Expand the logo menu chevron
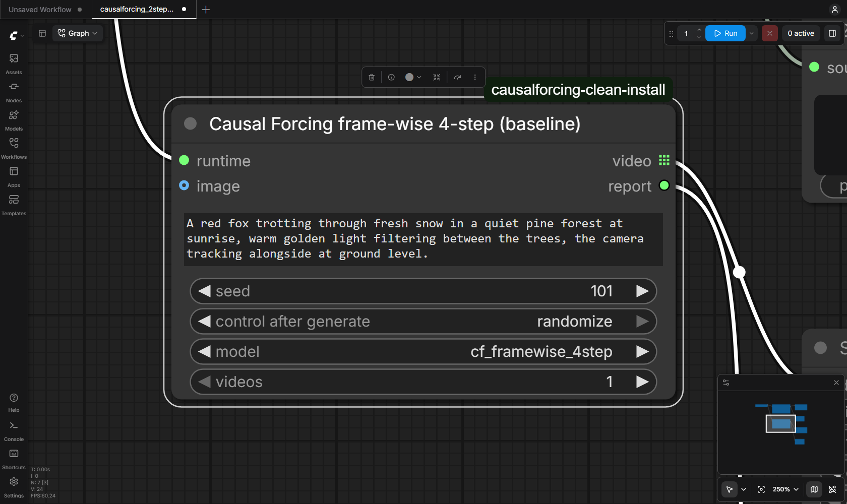Viewport: 847px width, 504px height. pyautogui.click(x=22, y=36)
